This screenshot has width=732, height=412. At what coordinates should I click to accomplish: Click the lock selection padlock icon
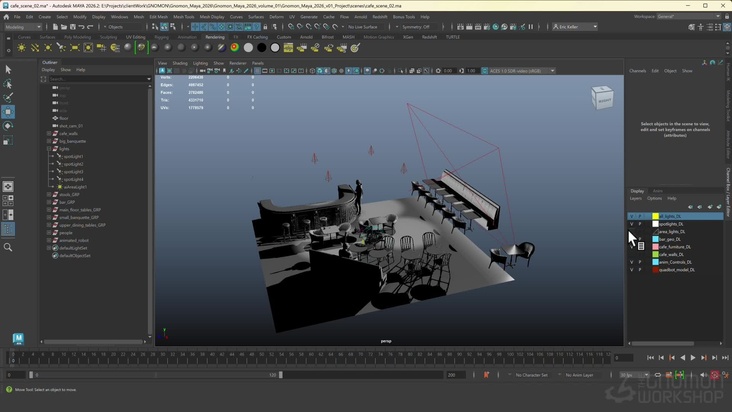click(x=265, y=27)
